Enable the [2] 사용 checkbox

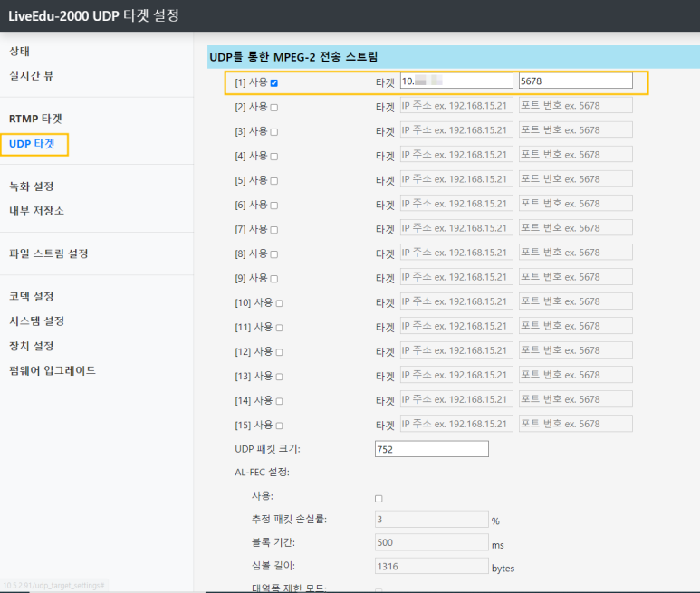click(274, 108)
